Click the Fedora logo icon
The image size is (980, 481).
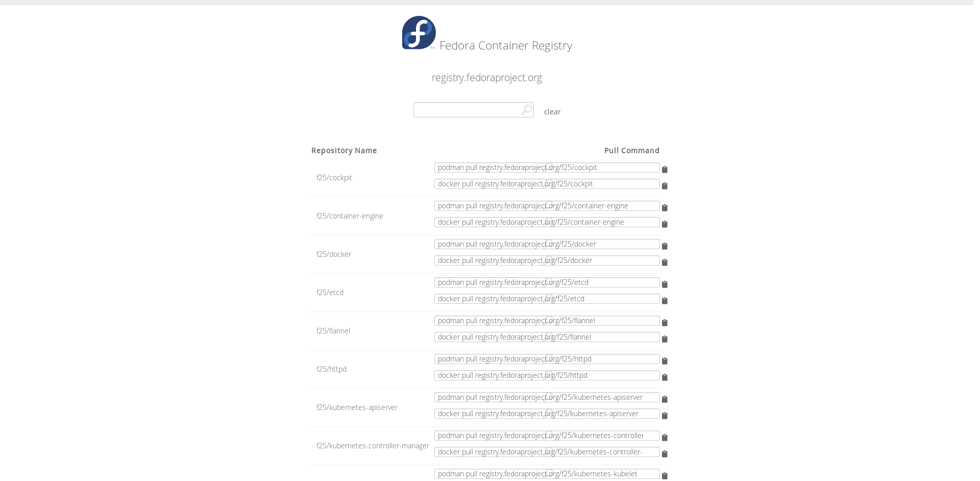[x=419, y=33]
